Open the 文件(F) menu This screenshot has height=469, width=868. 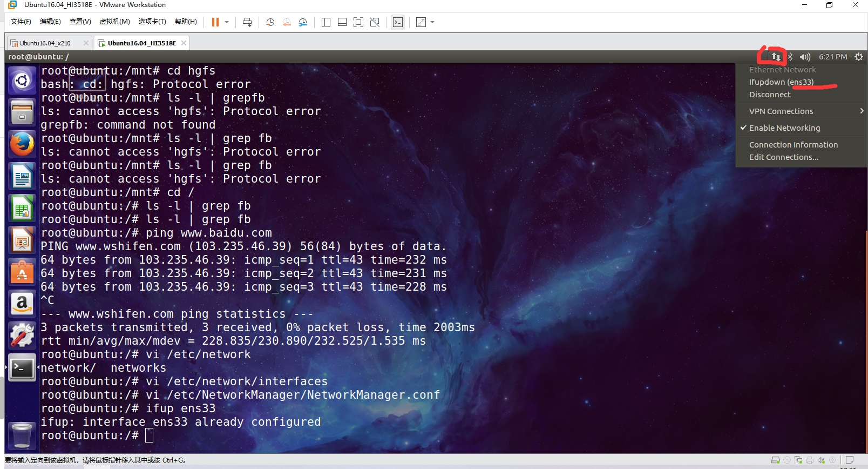click(21, 22)
